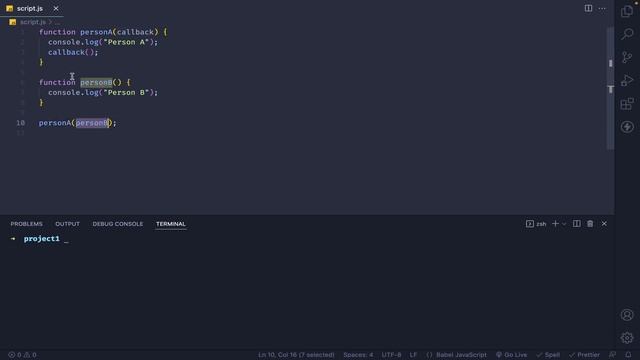640x360 pixels.
Task: Open the editor More Actions ellipsis
Action: [602, 8]
